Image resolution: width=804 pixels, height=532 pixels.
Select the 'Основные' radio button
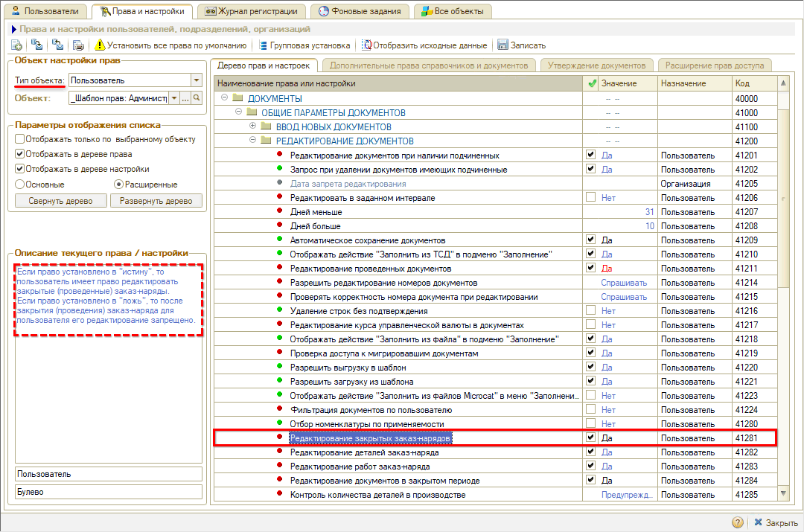(20, 184)
